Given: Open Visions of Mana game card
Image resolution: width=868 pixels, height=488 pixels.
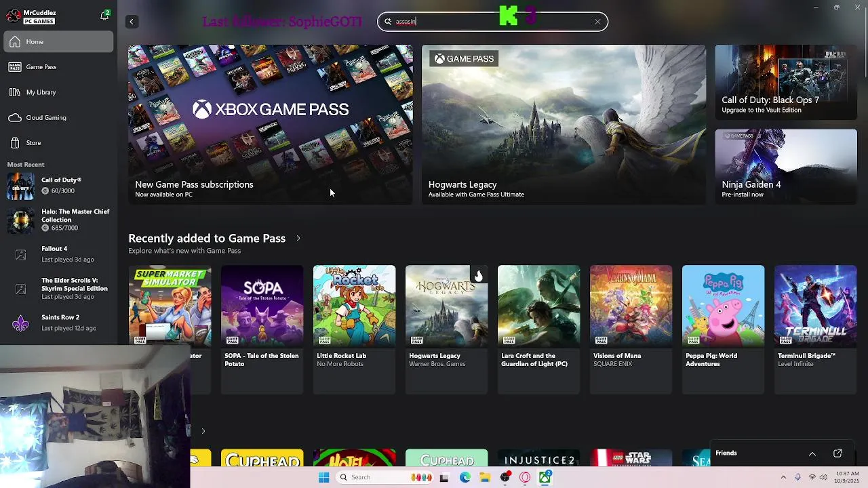Looking at the screenshot, I should [631, 329].
